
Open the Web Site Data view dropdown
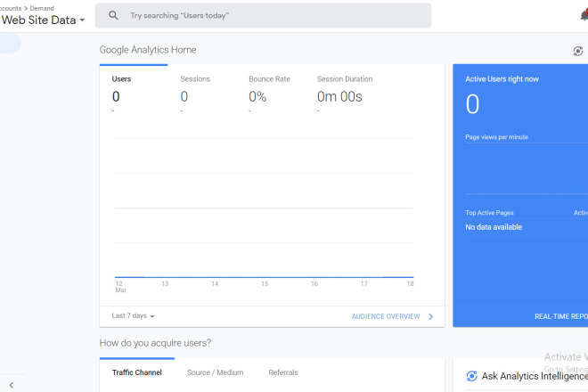(x=43, y=20)
